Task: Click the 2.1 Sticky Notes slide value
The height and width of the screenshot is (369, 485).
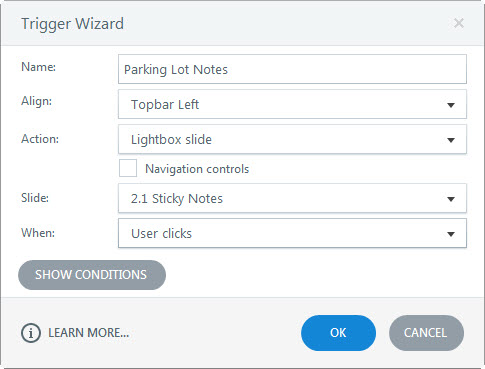Action: [177, 199]
